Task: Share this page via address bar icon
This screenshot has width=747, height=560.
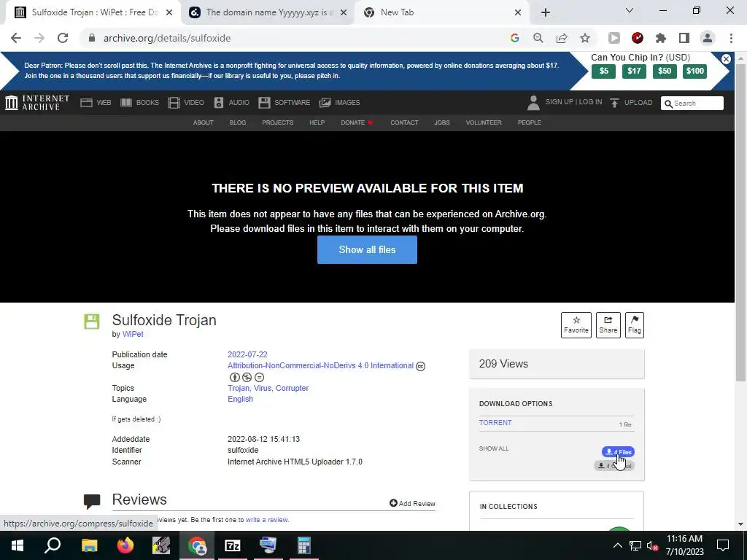Action: pyautogui.click(x=562, y=38)
